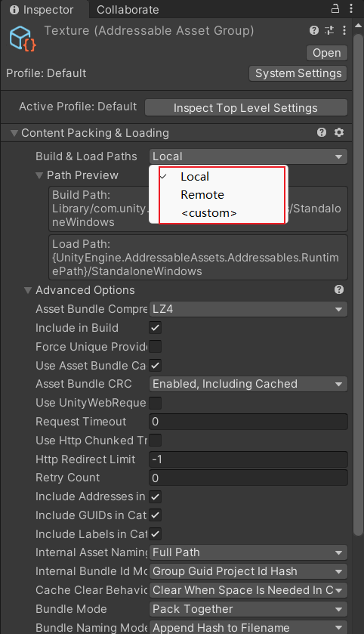Viewport: 364px width, 634px height.
Task: Click the Open button
Action: click(327, 53)
